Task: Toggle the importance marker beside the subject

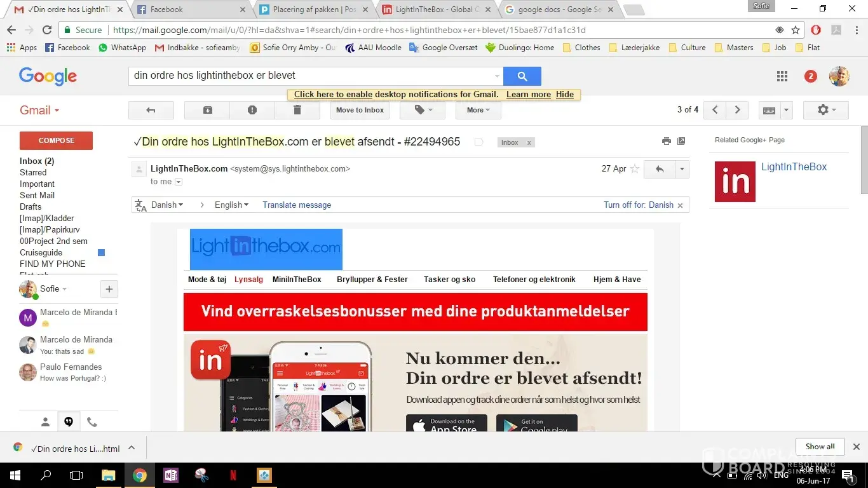Action: (478, 142)
